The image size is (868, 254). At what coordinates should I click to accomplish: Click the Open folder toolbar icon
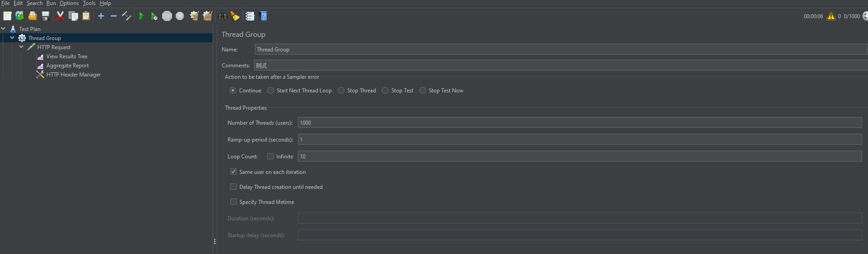[x=32, y=16]
